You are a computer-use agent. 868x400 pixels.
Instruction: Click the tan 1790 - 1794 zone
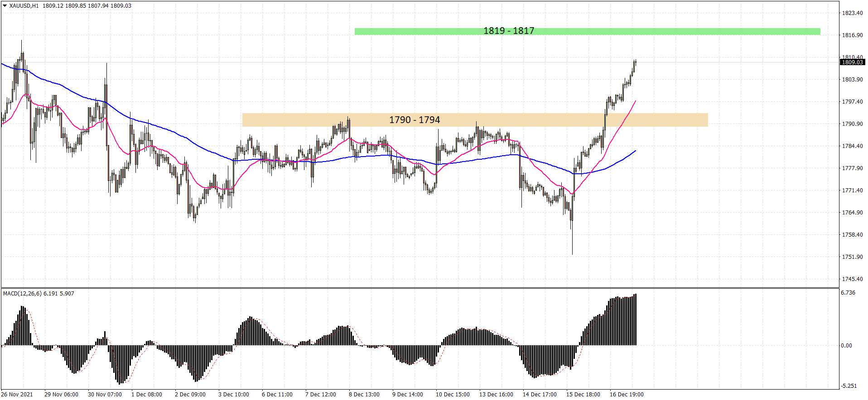[475, 120]
